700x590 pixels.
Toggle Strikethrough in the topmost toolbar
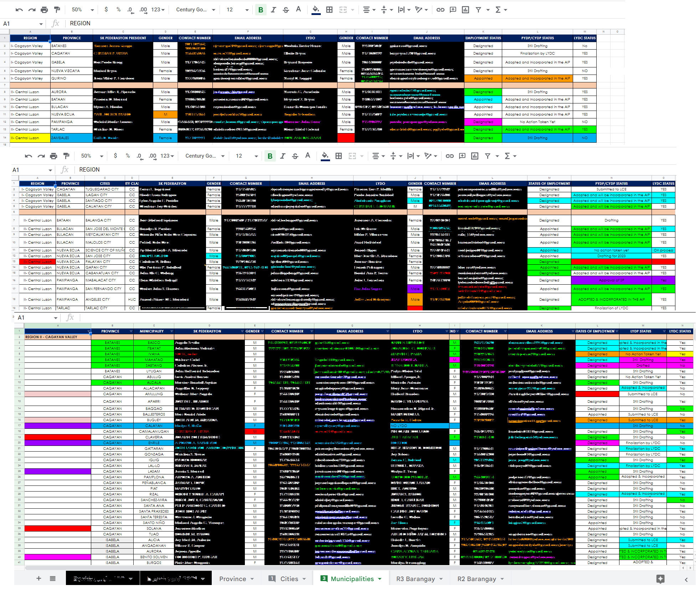pyautogui.click(x=286, y=10)
